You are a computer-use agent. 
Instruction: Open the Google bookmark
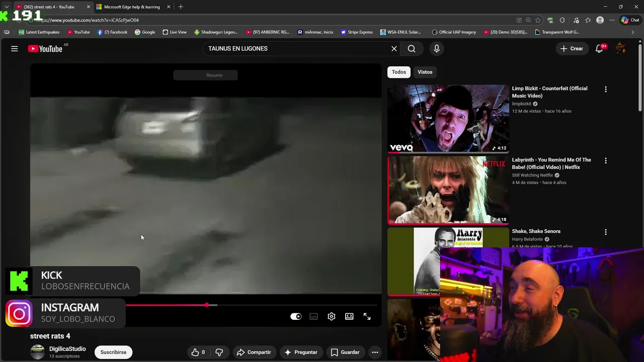point(145,32)
